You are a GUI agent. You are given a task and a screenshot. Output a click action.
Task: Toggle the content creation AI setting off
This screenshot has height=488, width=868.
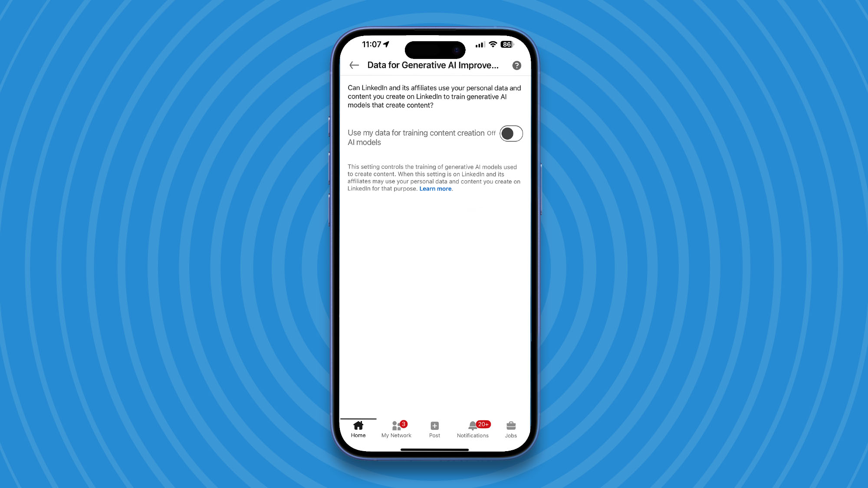click(510, 133)
